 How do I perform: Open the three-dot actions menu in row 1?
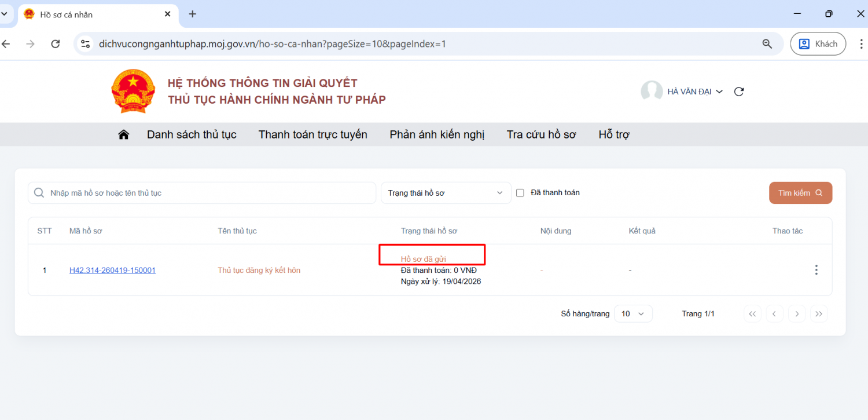816,270
